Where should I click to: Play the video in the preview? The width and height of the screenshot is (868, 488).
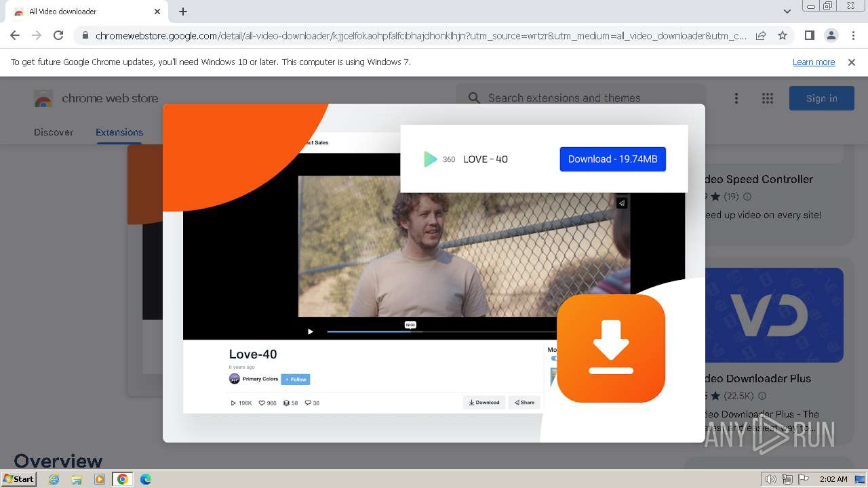coord(311,331)
